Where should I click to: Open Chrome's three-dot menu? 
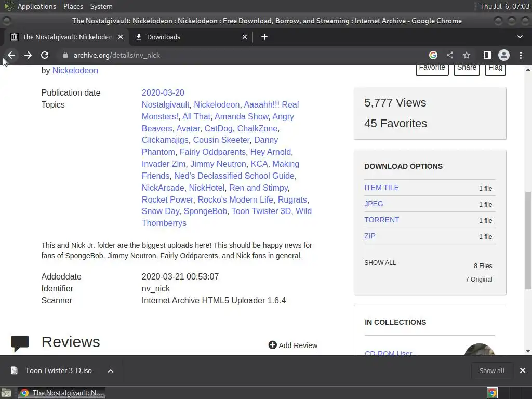coord(521,55)
